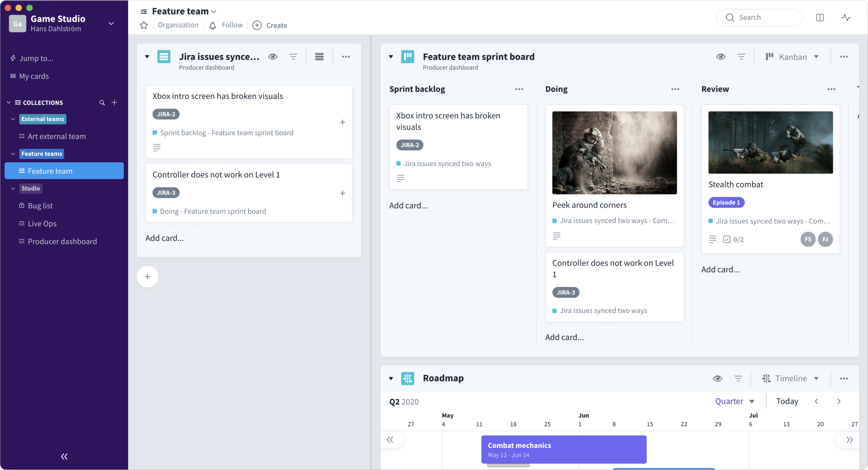
Task: Click Today button in the Roadmap
Action: [x=787, y=401]
